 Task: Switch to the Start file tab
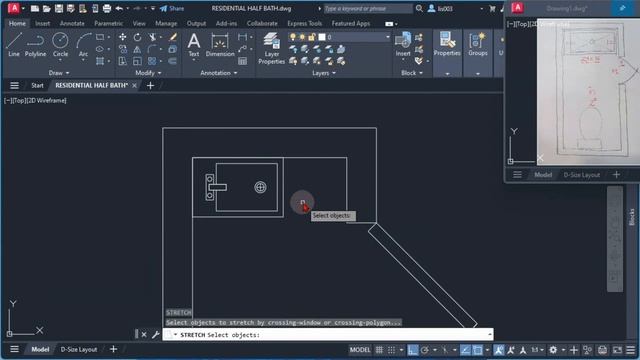37,85
